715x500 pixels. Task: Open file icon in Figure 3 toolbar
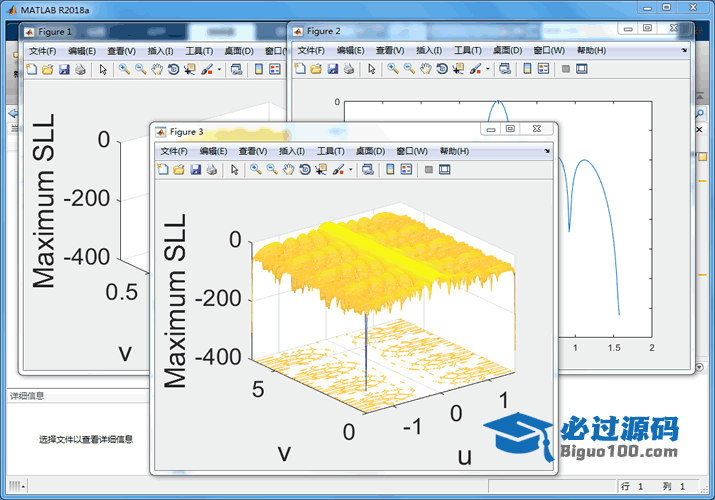click(179, 170)
